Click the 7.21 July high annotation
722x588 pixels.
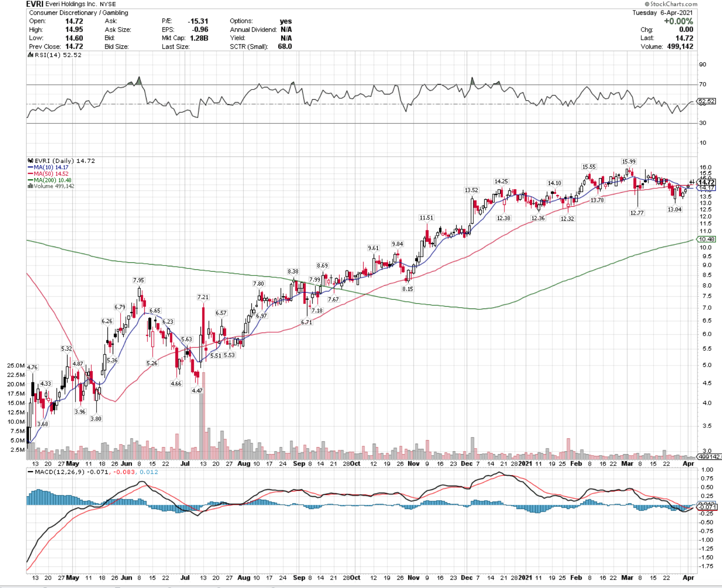pyautogui.click(x=203, y=297)
